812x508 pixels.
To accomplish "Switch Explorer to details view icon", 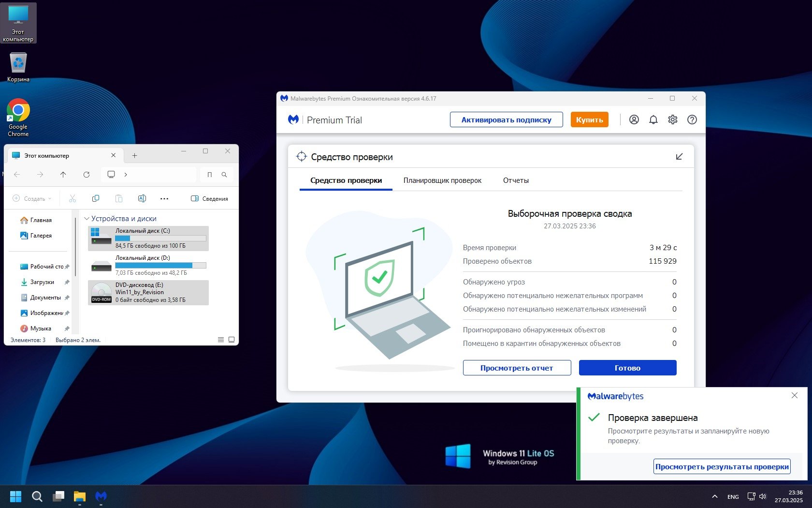I will point(221,340).
